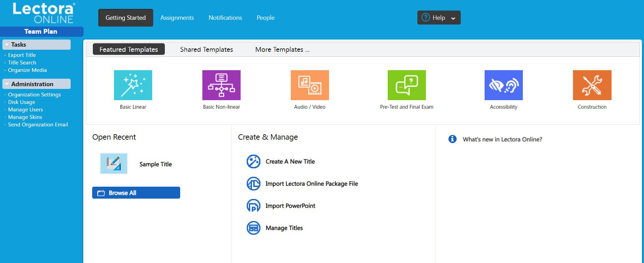Click the Construction label
Screen dimensions: 644x263
pos(592,107)
